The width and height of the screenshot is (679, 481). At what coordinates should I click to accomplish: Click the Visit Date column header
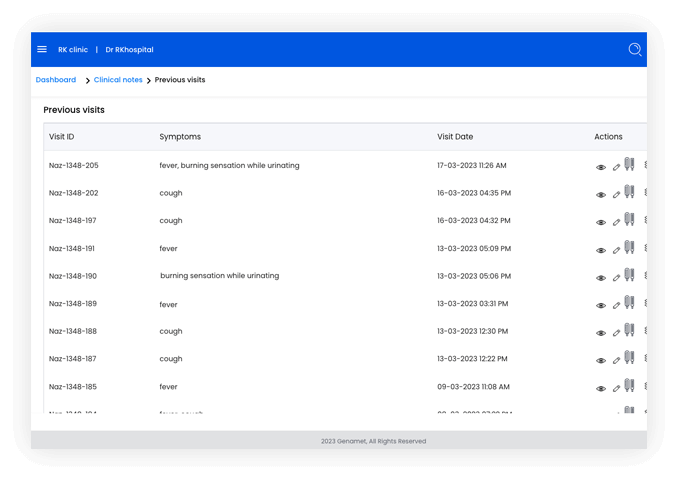pyautogui.click(x=455, y=137)
